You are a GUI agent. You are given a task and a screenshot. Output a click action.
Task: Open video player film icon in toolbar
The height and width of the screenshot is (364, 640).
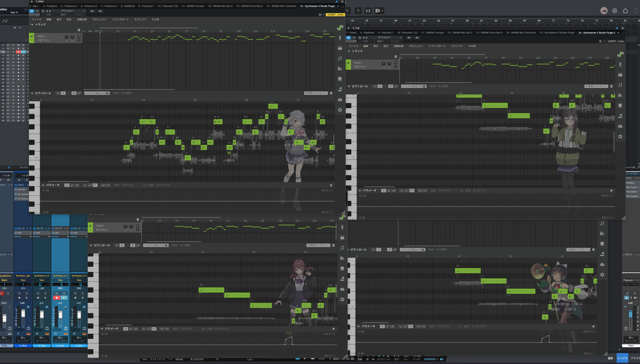pyautogui.click(x=368, y=11)
